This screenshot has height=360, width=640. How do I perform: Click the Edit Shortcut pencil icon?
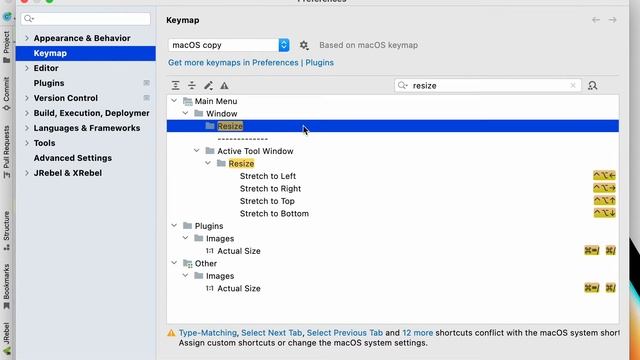(208, 85)
